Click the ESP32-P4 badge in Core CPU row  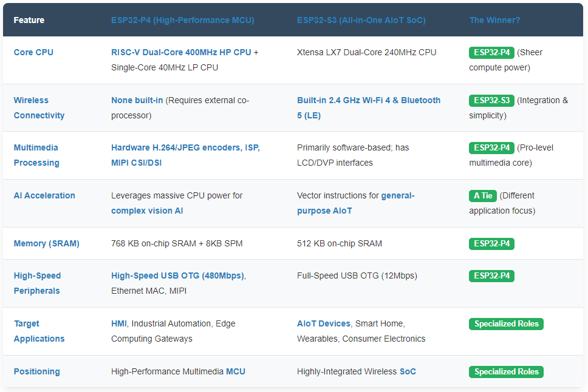pyautogui.click(x=491, y=52)
